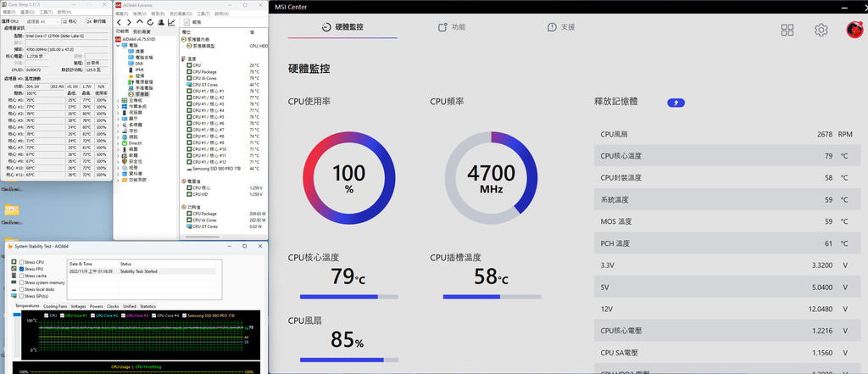
Task: Open the 處理器 #0 dropdown in Core Temp
Action: point(41,21)
